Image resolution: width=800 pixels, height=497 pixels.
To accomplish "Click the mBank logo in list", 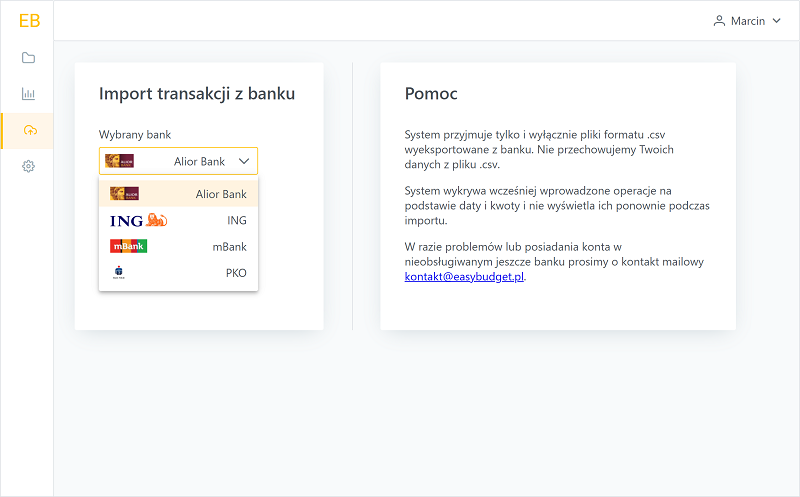I will click(x=129, y=246).
